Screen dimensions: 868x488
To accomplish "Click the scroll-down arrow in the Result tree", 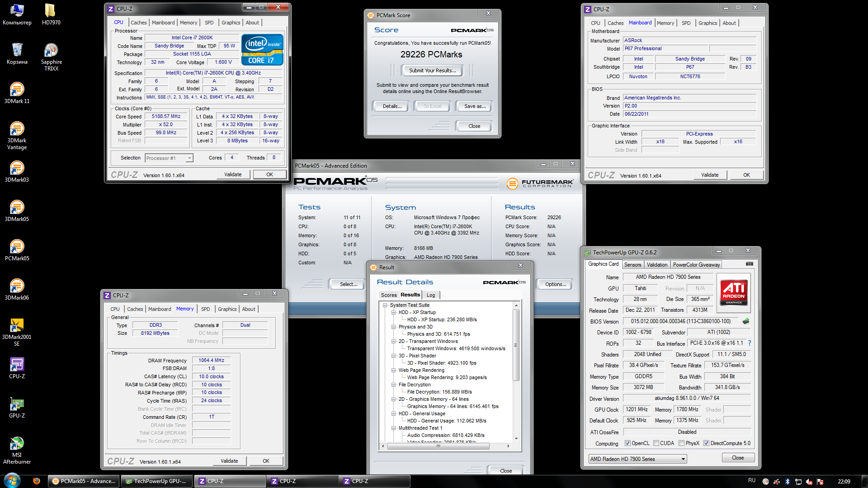I will (x=516, y=438).
